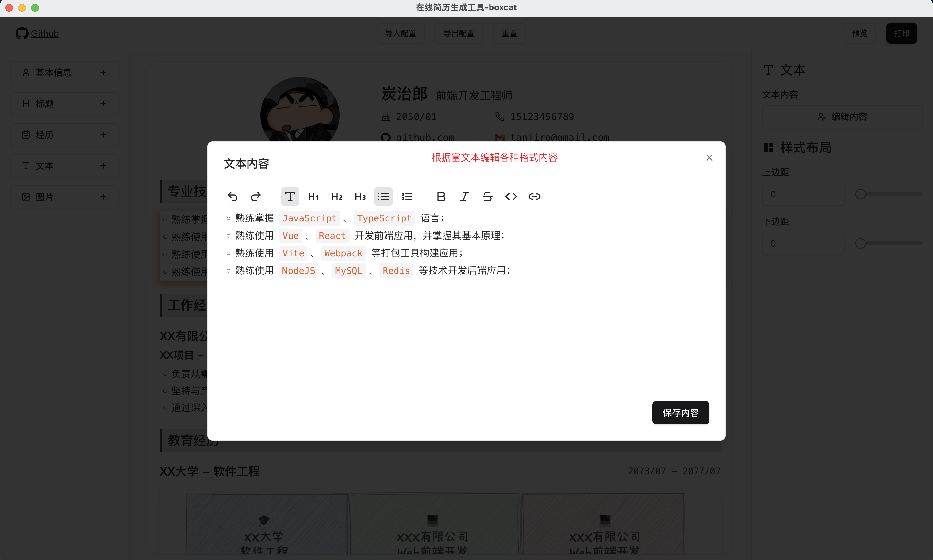Click the Vite code tag in editor
Screen dimensions: 933x560
[x=294, y=253]
